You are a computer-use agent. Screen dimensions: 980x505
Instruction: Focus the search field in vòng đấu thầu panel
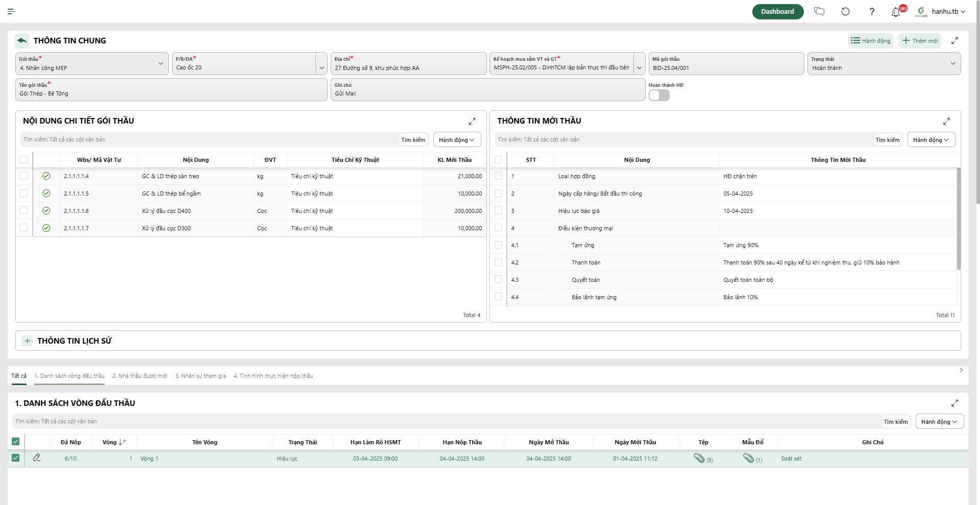(447, 421)
